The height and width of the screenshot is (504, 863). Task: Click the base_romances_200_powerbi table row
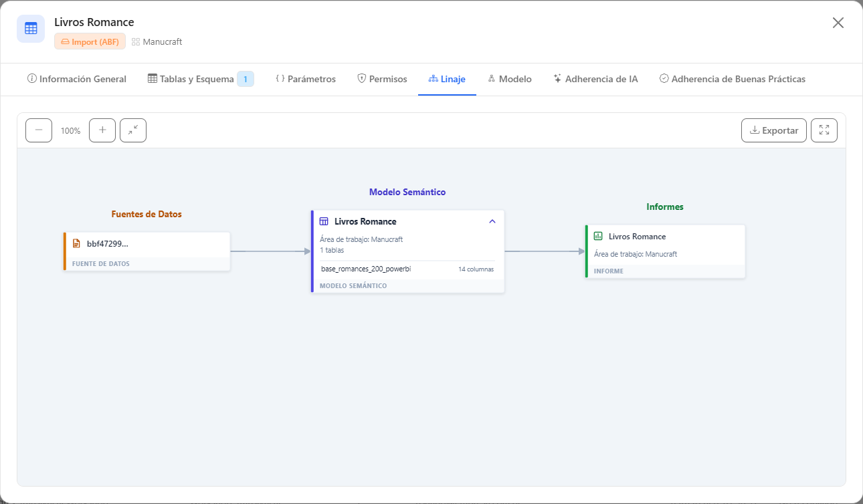[407, 269]
